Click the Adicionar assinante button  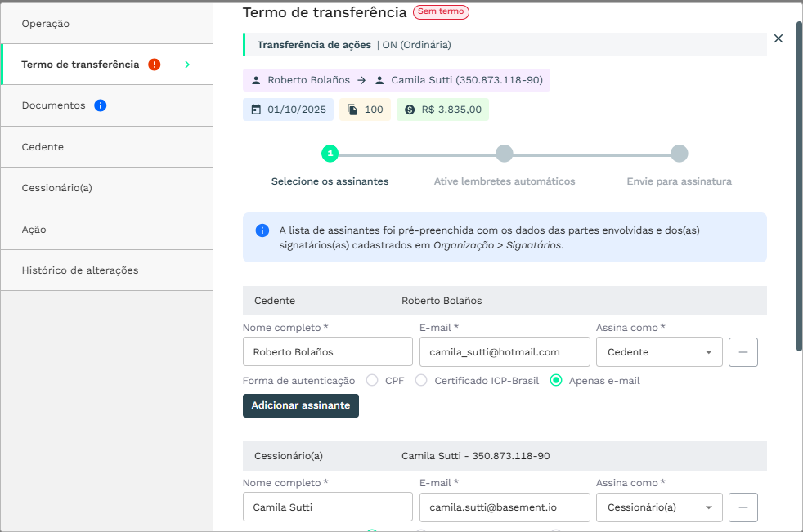pos(300,405)
